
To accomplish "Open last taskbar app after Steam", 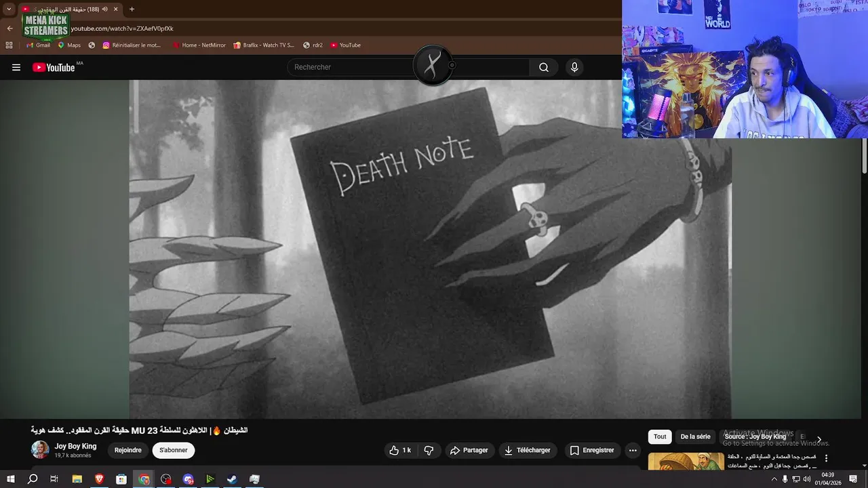I will (x=254, y=479).
